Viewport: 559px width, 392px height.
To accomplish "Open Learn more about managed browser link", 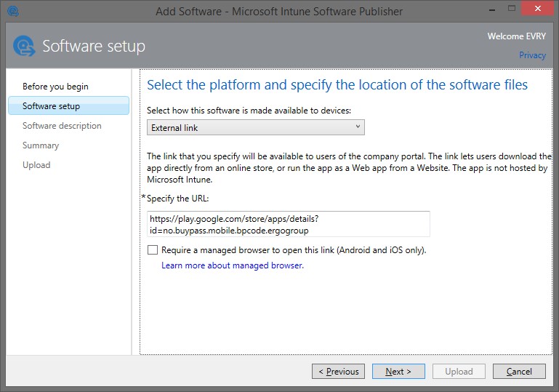I will click(233, 265).
